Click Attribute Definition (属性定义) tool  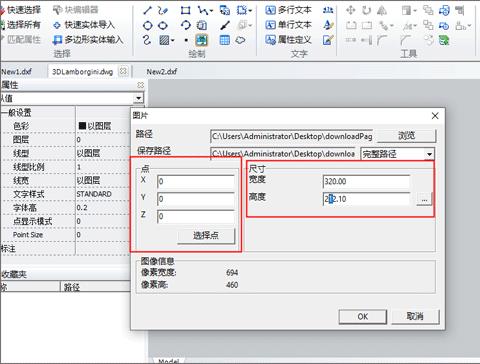[x=288, y=40]
